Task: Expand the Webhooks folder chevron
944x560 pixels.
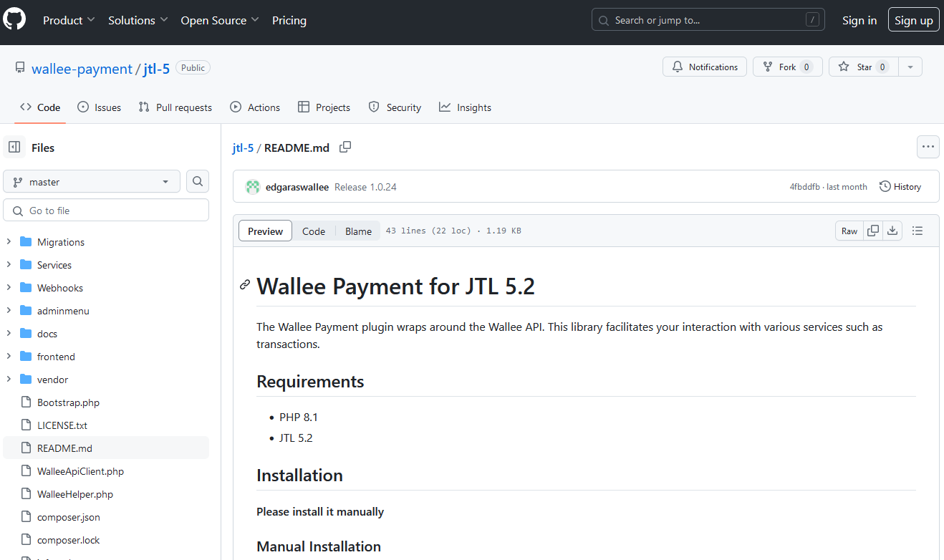Action: [9, 288]
